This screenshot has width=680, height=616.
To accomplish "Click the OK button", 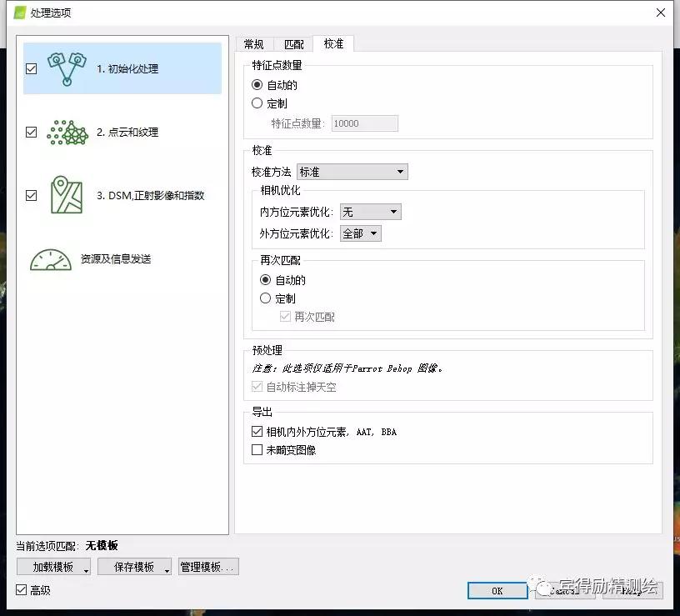I will tap(497, 590).
